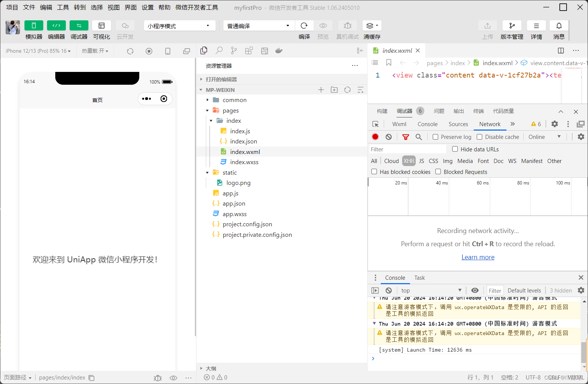Open version management icon

(512, 26)
